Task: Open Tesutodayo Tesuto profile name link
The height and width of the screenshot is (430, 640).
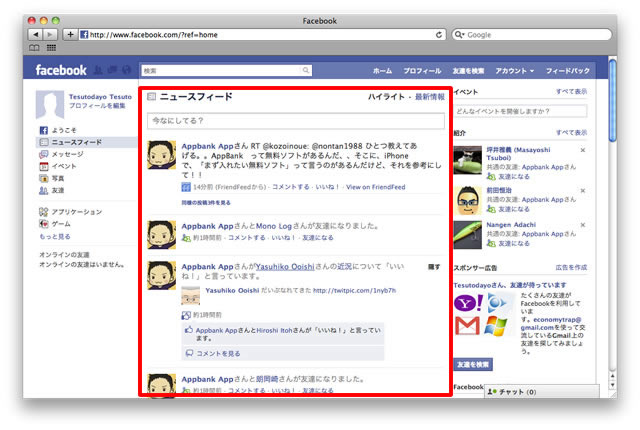Action: pyautogui.click(x=100, y=97)
